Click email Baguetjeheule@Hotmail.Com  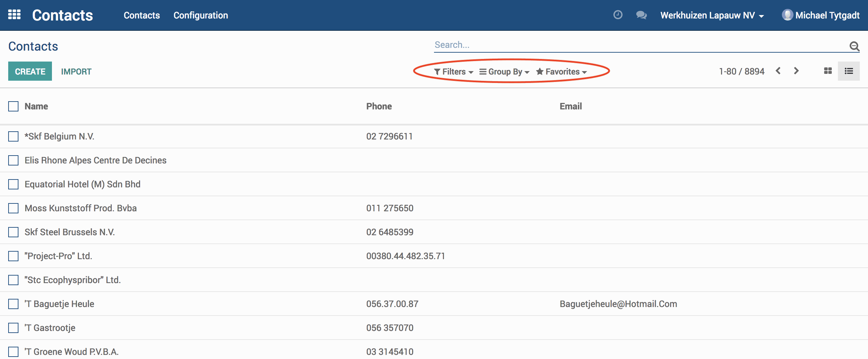619,304
